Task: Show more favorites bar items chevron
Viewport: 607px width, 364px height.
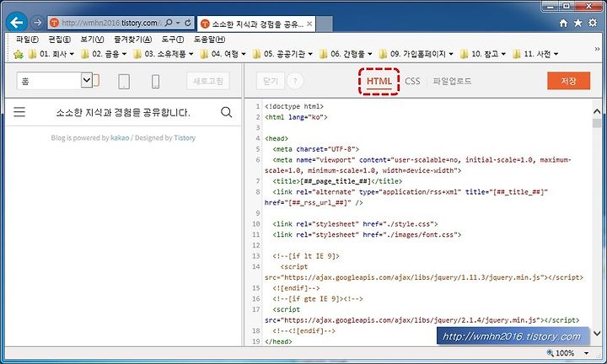Action: pos(597,49)
